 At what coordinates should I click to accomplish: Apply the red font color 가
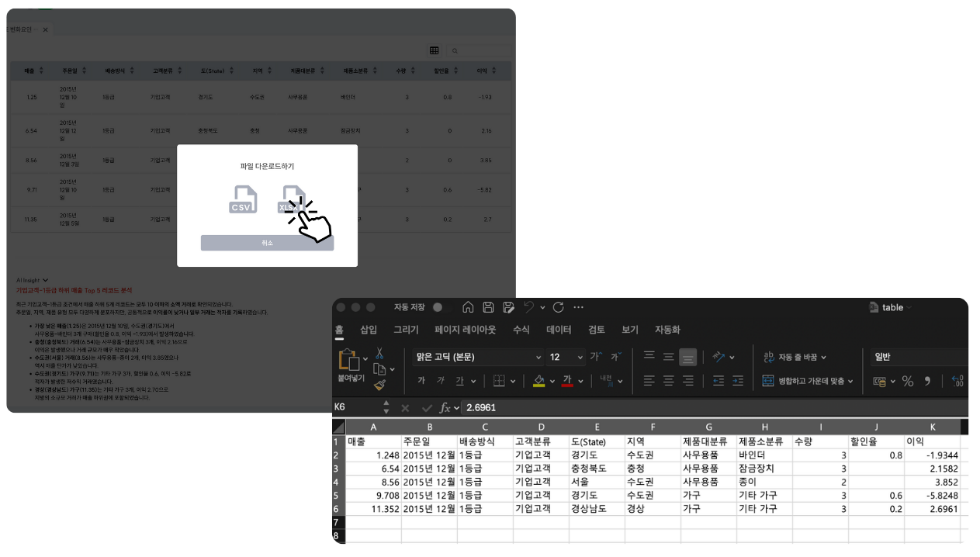[x=567, y=381]
